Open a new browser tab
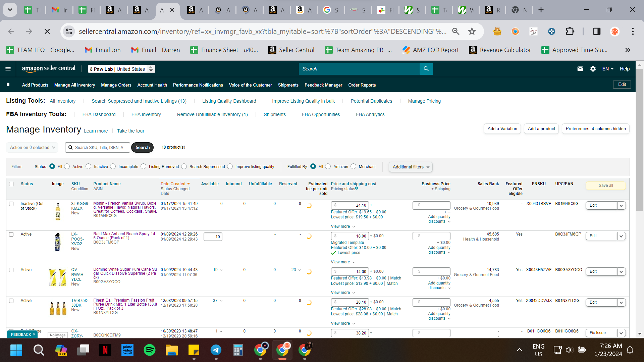This screenshot has width=644, height=362. 541,10
